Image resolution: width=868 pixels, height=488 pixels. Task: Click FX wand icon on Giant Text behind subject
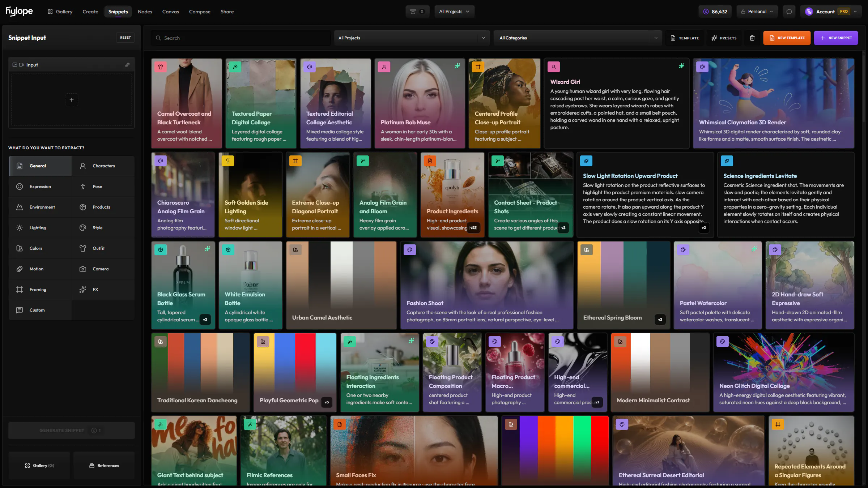point(161,424)
